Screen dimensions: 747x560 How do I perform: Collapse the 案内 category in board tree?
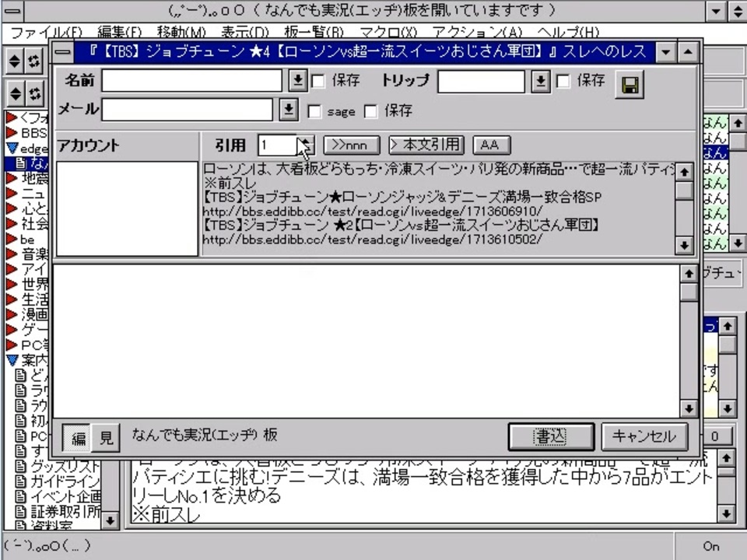point(12,360)
